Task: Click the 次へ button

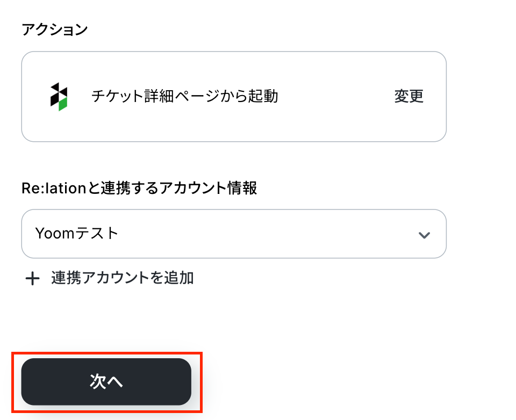Action: 106,382
